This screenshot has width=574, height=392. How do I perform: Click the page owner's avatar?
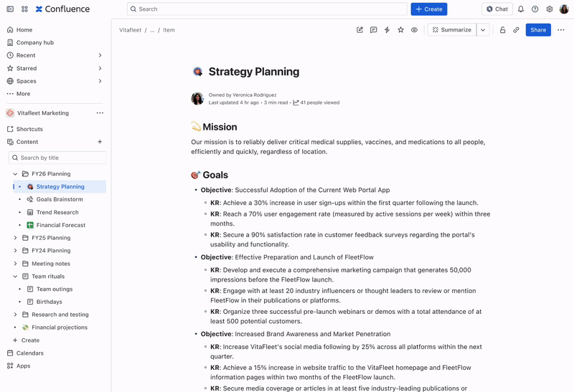coord(197,99)
